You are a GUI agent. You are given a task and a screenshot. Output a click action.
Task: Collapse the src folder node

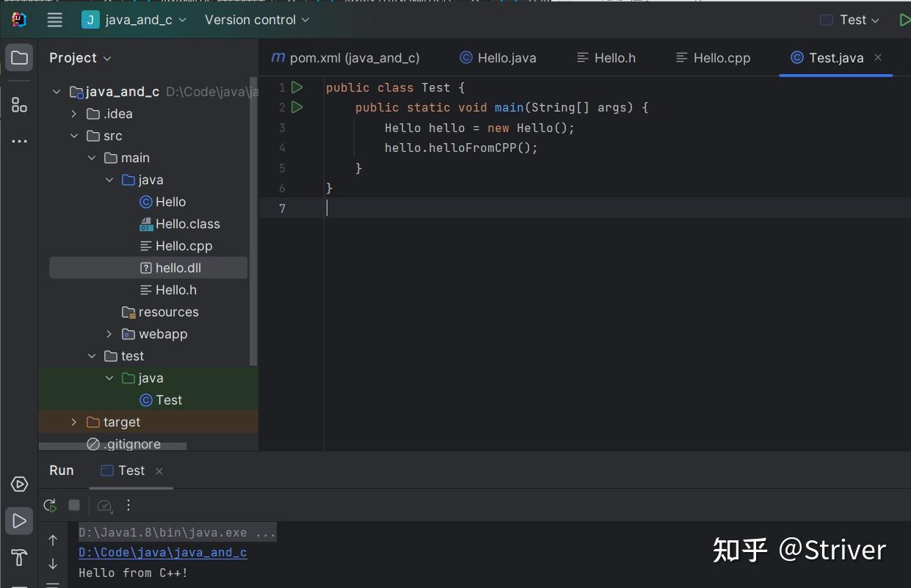click(73, 136)
